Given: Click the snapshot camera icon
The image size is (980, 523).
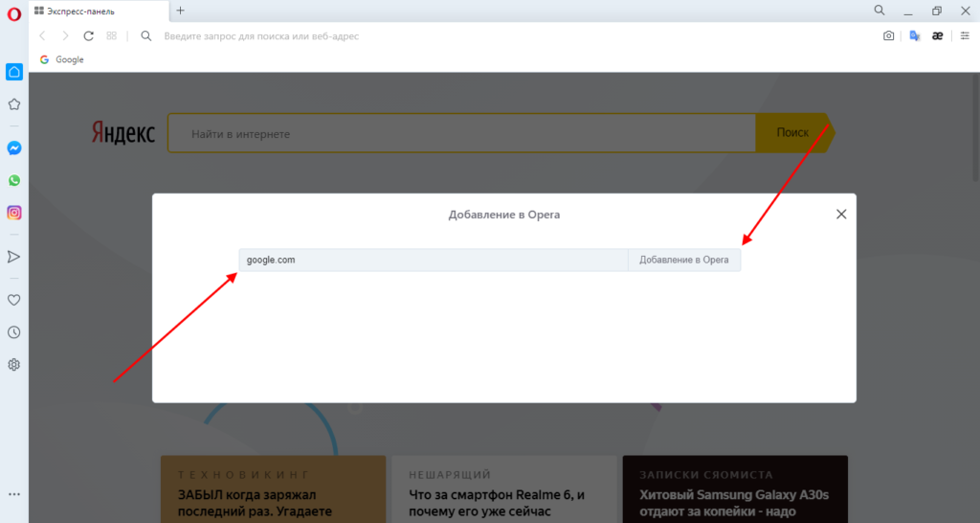Looking at the screenshot, I should point(888,35).
